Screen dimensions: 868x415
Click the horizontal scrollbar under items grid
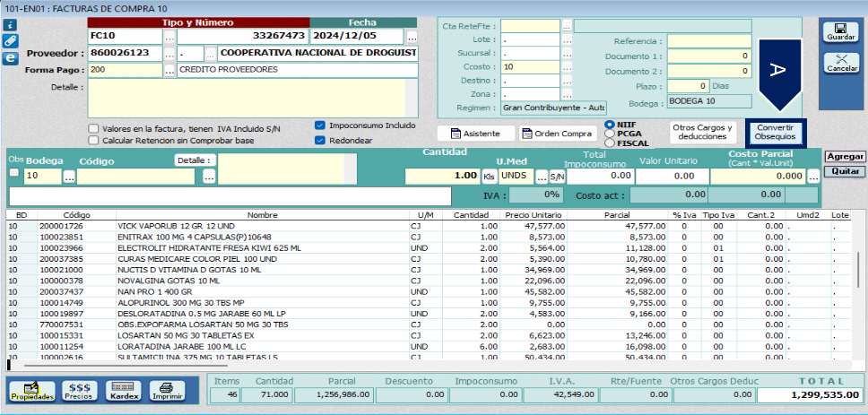click(126, 365)
